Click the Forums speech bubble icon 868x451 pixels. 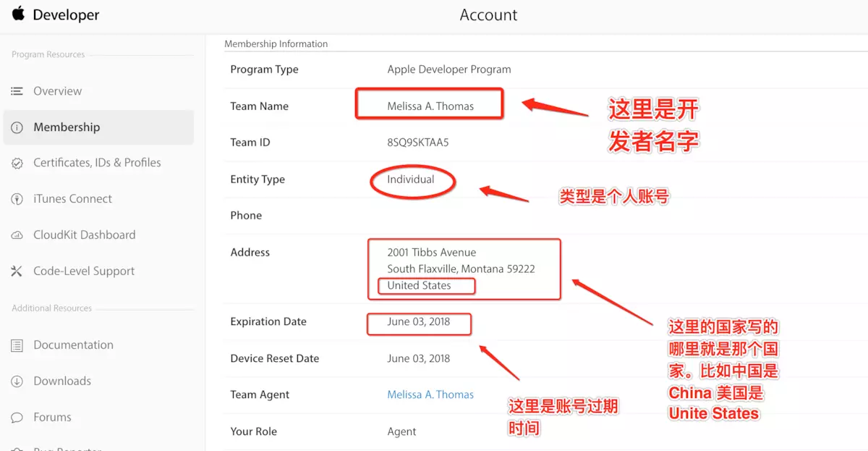click(17, 418)
